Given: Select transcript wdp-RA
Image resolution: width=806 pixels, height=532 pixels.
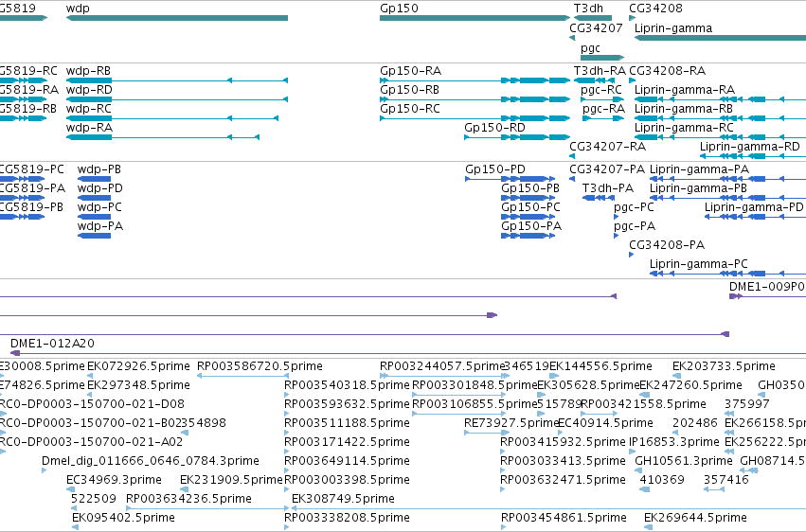Looking at the screenshot, I should pyautogui.click(x=163, y=137).
